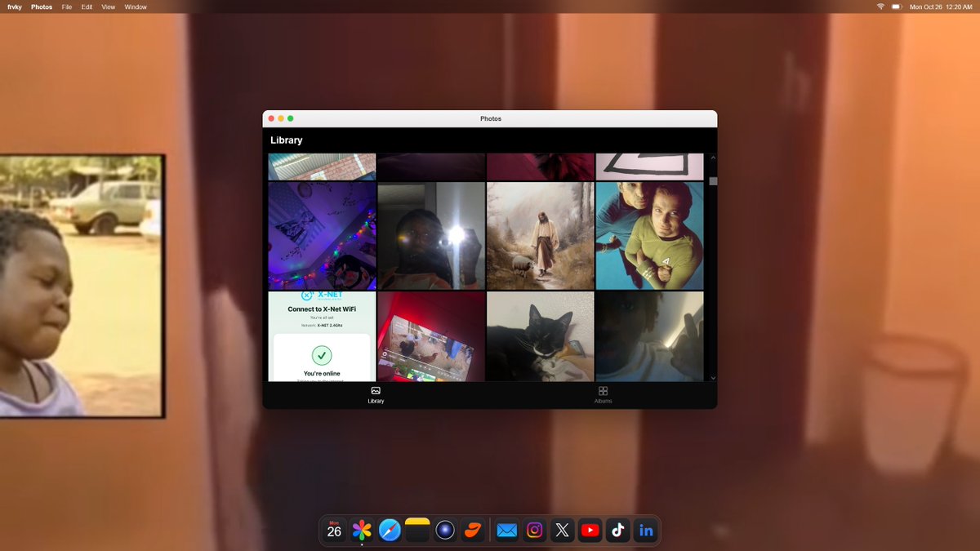Screen dimensions: 980x551
Task: Click the Wi-Fi status icon in the menu bar
Action: coord(881,7)
